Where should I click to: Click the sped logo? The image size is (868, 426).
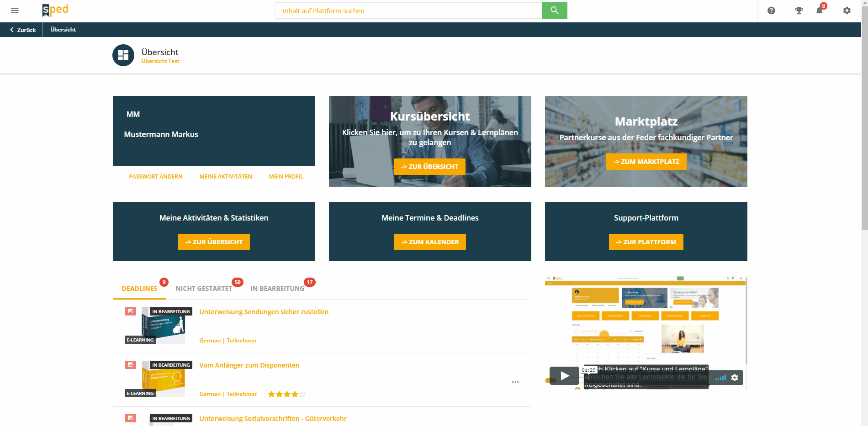55,10
